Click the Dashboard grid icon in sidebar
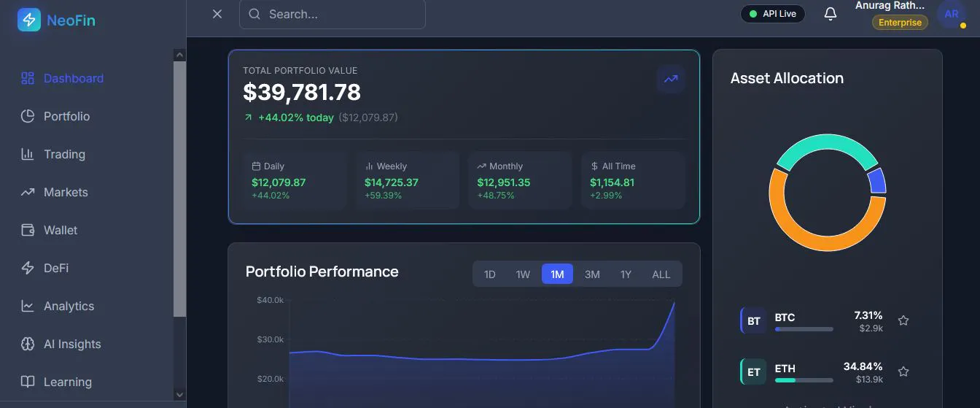The image size is (980, 408). [x=28, y=78]
